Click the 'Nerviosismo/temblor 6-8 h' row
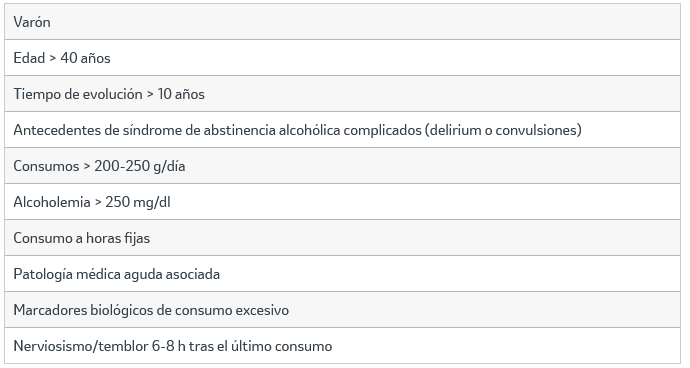The width and height of the screenshot is (690, 368). (x=342, y=346)
